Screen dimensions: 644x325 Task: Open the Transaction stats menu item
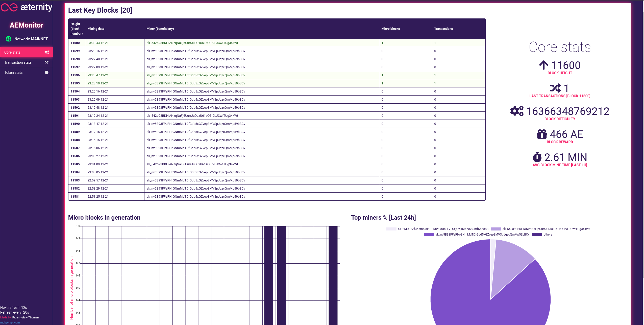click(x=18, y=62)
